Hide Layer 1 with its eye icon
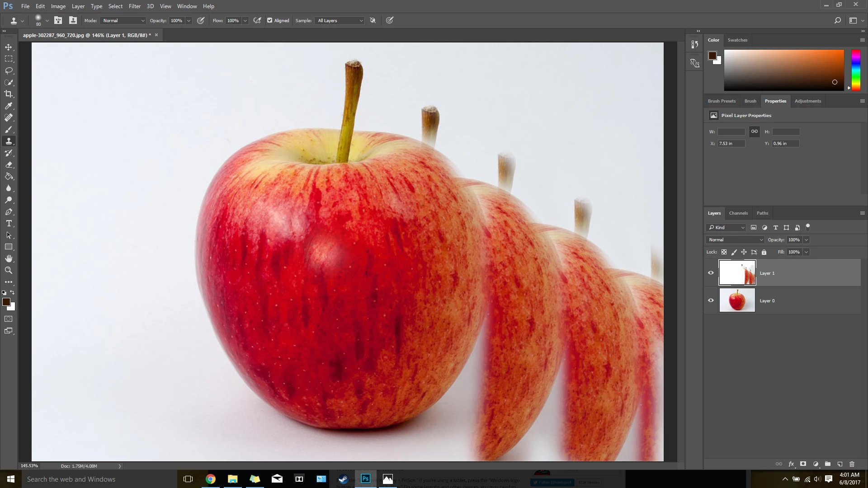 (x=711, y=273)
